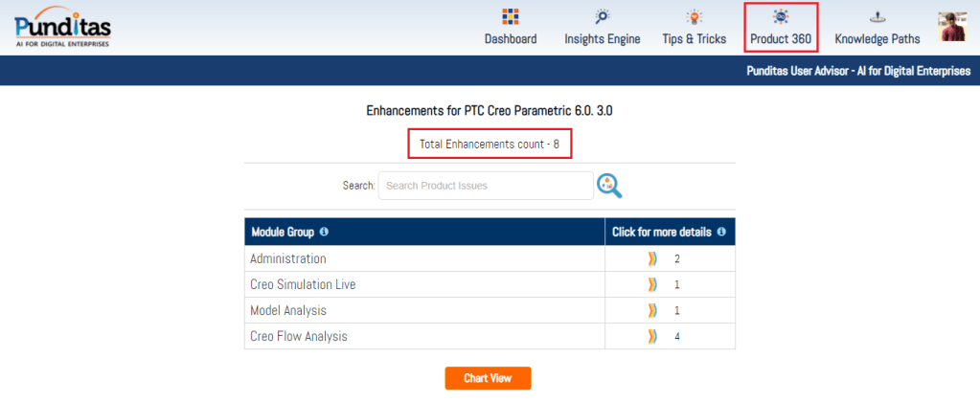Click the Knowledge Paths icon
This screenshot has width=980, height=402.
coord(877,17)
